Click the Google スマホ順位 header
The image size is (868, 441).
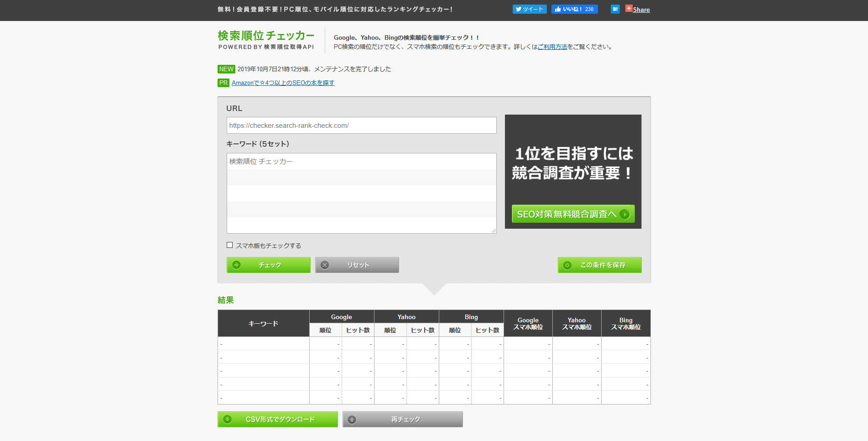coord(528,323)
